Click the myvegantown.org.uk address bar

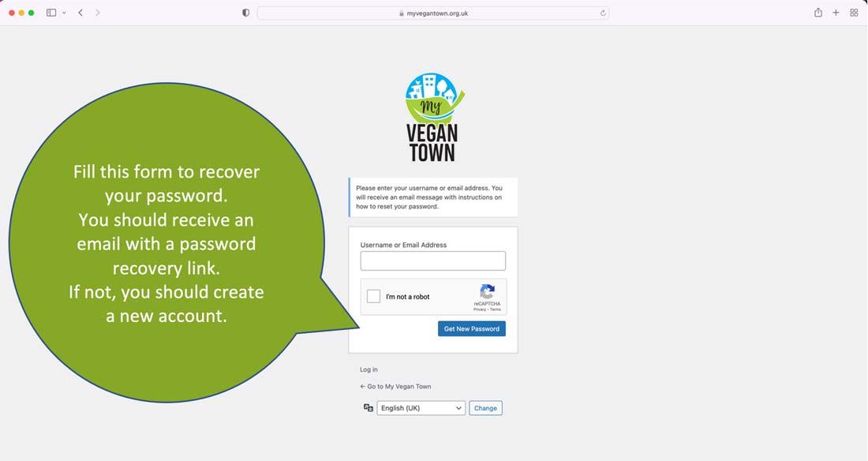[432, 13]
